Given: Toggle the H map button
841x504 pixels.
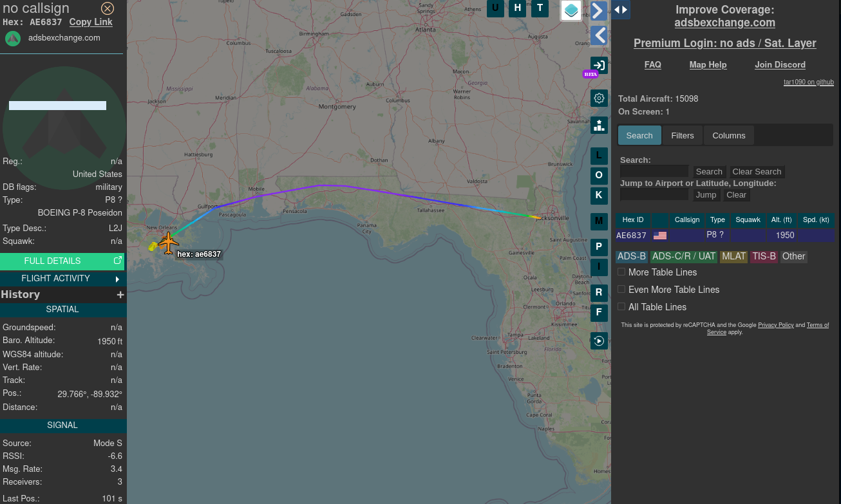Looking at the screenshot, I should click(x=517, y=8).
